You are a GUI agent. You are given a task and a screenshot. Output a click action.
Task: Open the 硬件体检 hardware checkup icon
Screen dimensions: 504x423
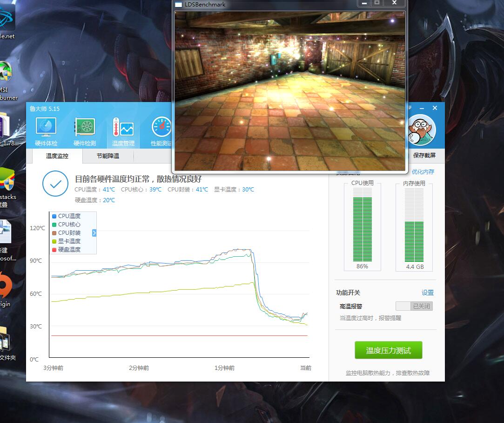click(46, 131)
